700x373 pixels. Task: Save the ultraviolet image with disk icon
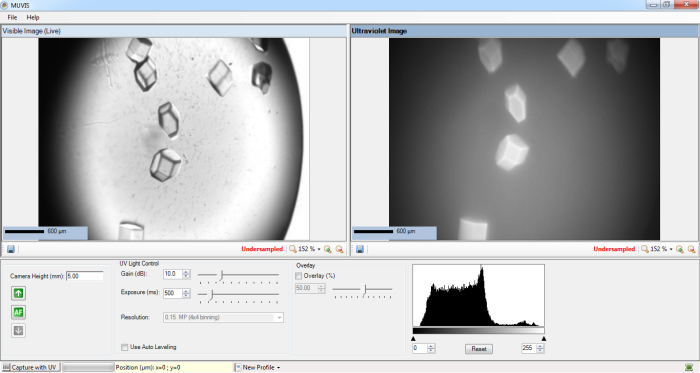[360, 249]
